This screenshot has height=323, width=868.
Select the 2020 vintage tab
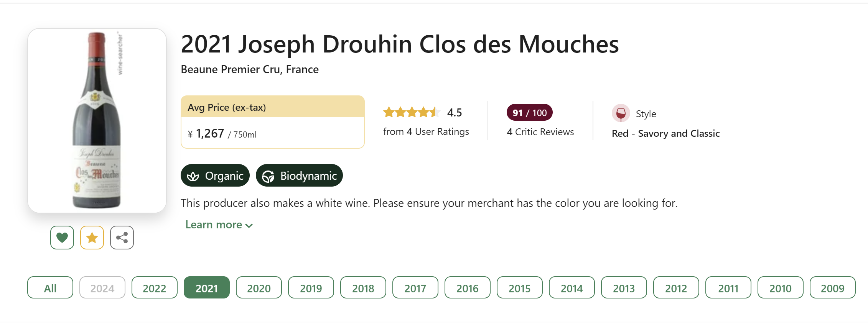pyautogui.click(x=259, y=287)
